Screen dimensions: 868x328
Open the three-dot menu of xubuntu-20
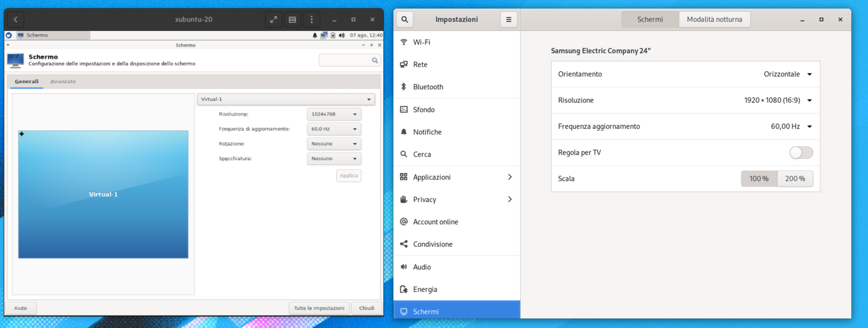[311, 19]
